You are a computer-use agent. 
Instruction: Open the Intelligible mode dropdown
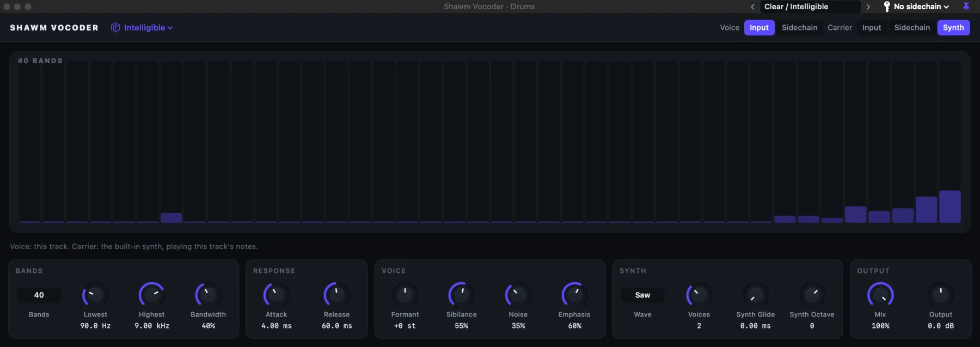142,28
